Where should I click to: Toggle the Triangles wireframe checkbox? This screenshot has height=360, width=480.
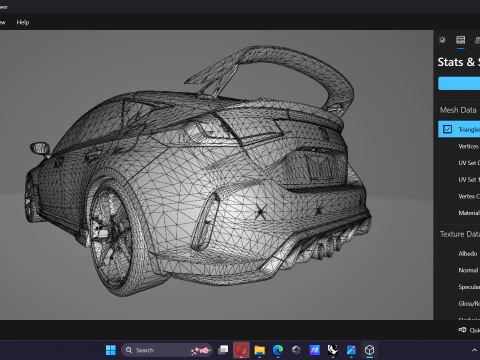point(447,129)
